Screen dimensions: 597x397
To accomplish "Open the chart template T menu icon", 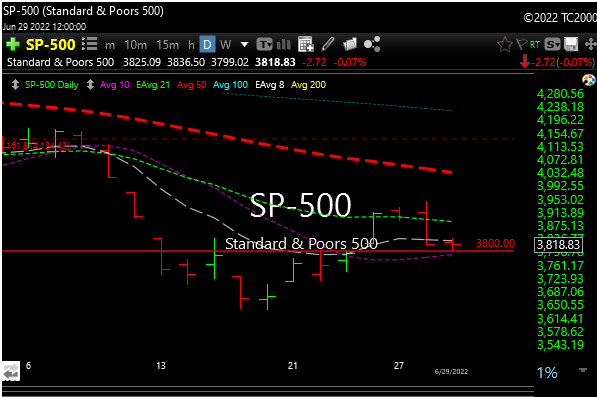I will 264,45.
